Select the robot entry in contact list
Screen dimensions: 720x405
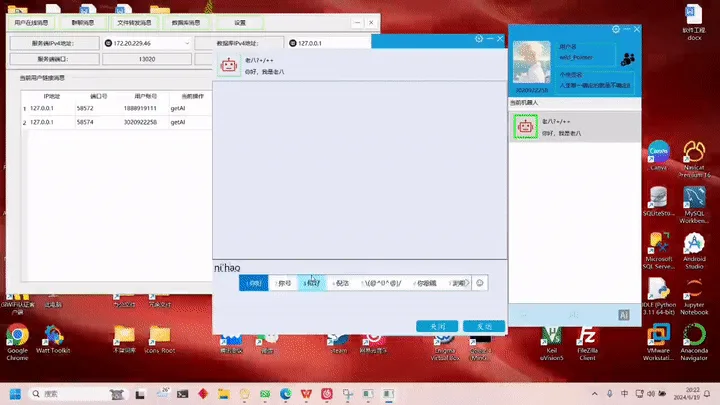[575, 127]
